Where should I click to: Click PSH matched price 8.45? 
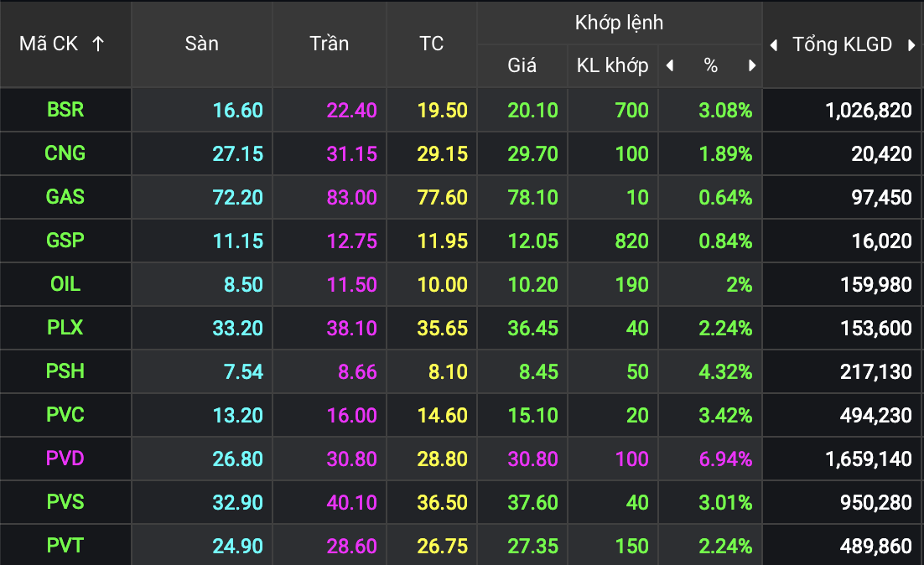pyautogui.click(x=532, y=371)
